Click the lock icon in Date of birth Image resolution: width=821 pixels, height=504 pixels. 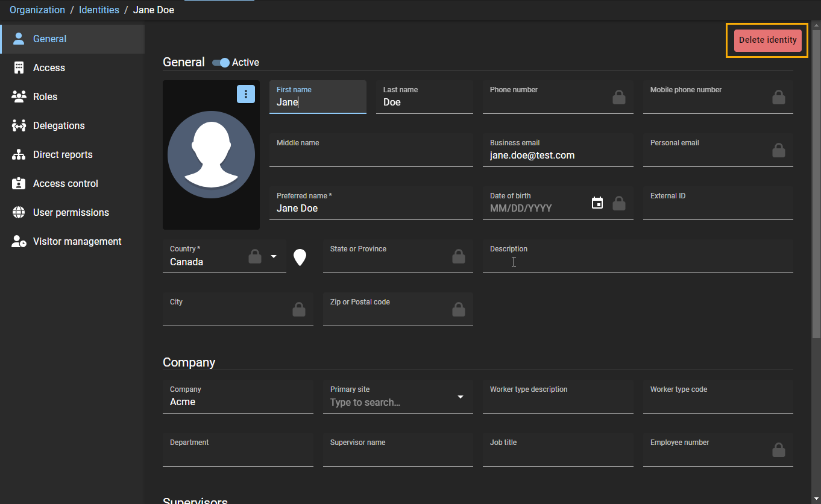coord(619,203)
